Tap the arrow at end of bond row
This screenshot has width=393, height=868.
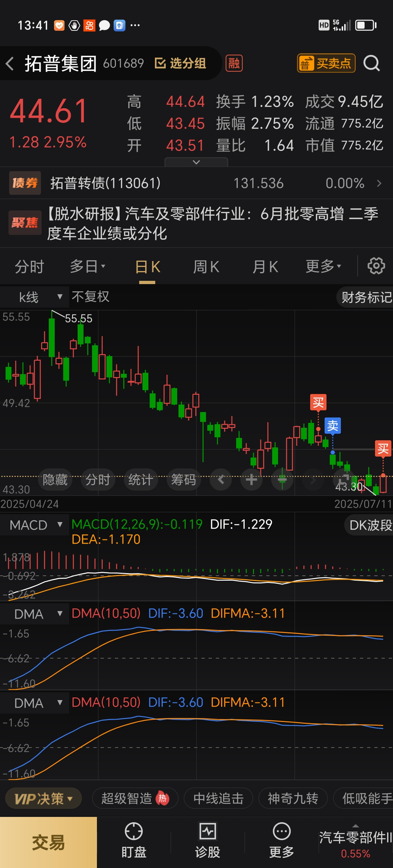point(379,183)
